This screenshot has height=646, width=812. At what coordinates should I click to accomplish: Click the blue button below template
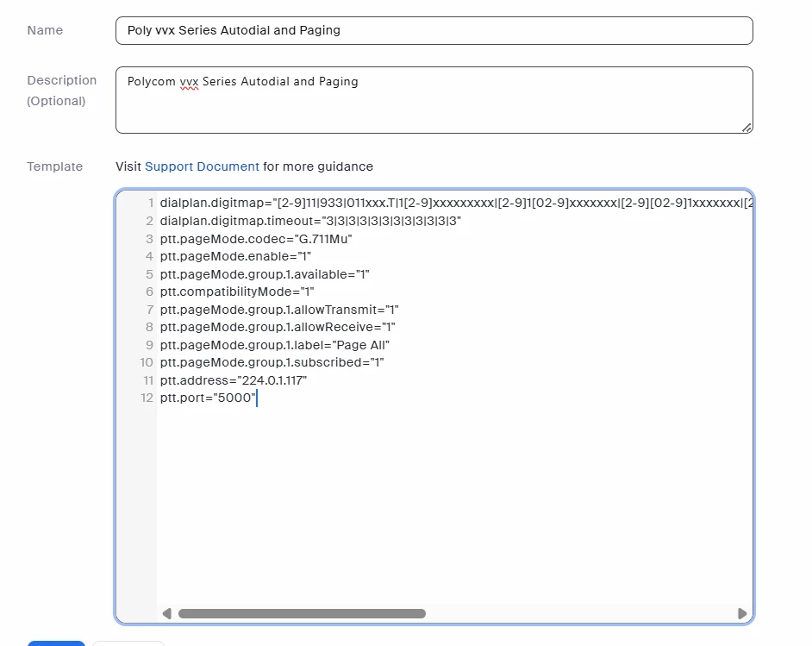tap(56, 643)
